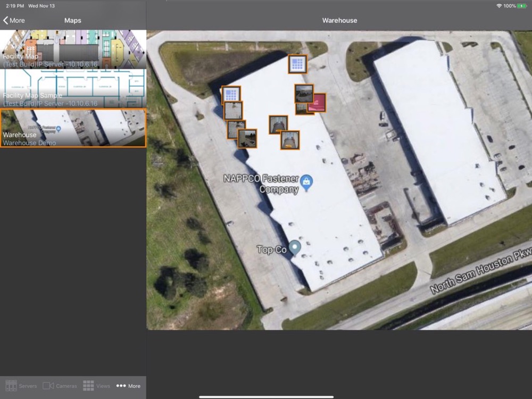Screen dimensions: 532x399
Task: Tap the Wi-Fi status icon
Action: click(499, 6)
